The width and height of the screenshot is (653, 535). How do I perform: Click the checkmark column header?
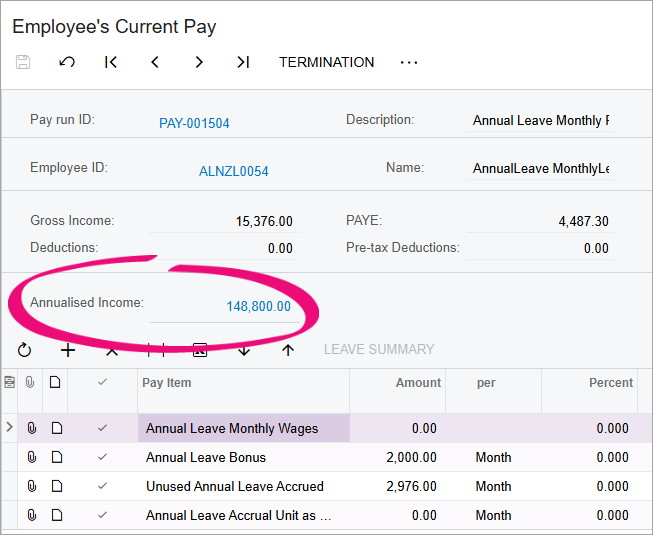point(102,382)
